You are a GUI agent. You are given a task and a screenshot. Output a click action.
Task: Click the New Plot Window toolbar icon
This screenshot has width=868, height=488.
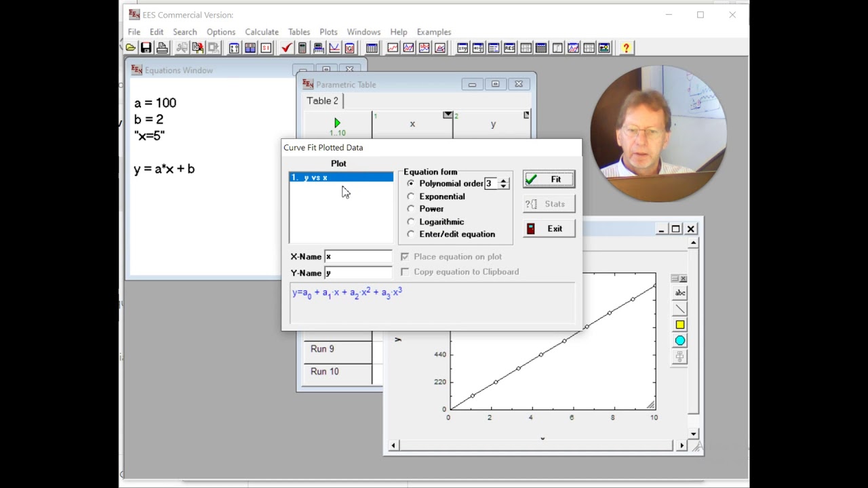(393, 48)
